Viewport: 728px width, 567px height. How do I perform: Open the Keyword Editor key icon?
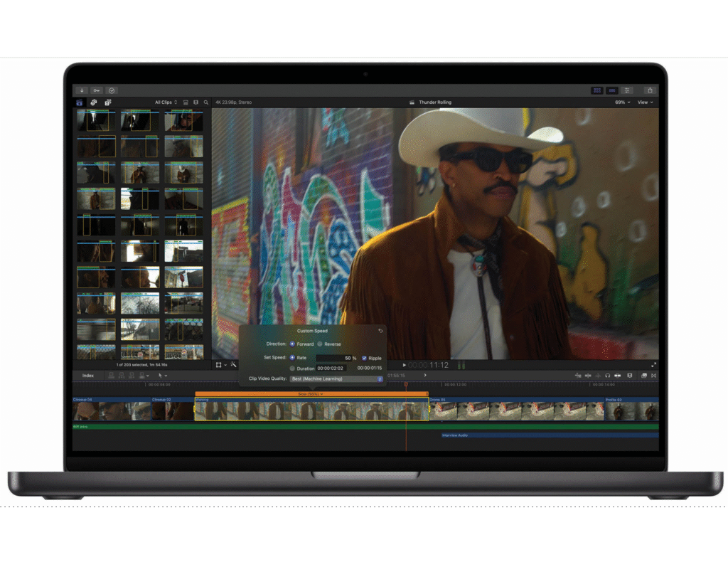point(97,90)
